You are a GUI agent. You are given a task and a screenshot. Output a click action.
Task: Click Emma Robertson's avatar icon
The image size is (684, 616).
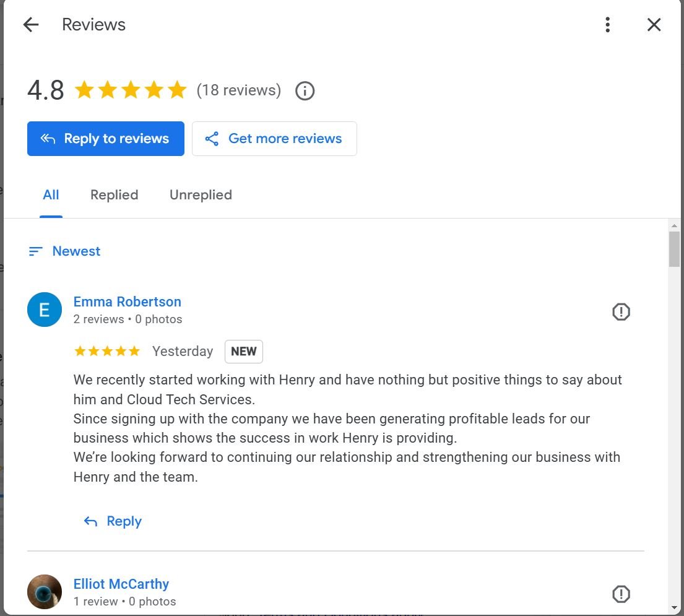tap(45, 310)
